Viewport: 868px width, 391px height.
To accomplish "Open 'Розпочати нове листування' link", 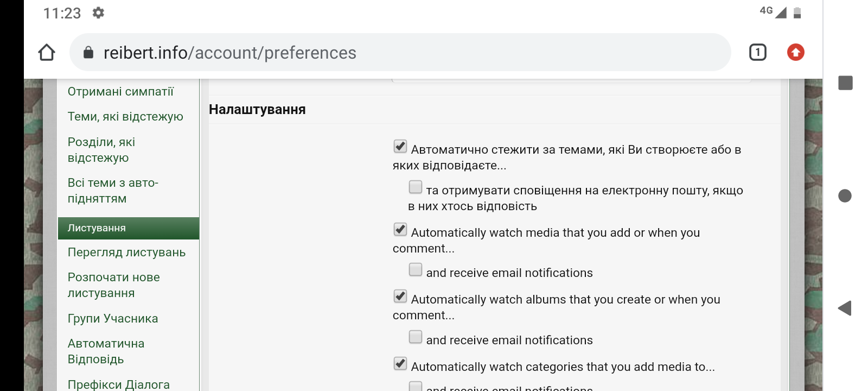I will pos(114,285).
